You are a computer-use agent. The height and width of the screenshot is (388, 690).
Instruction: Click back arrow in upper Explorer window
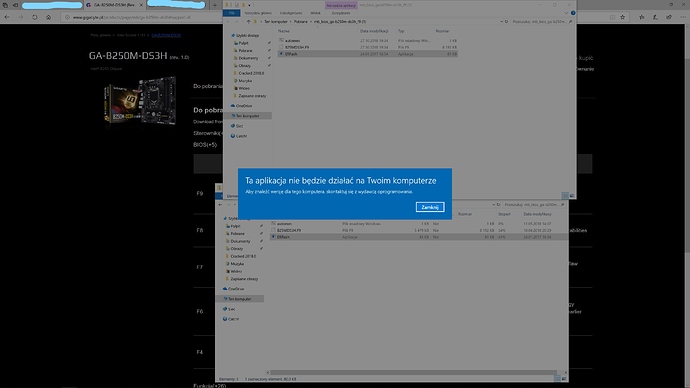pyautogui.click(x=228, y=22)
